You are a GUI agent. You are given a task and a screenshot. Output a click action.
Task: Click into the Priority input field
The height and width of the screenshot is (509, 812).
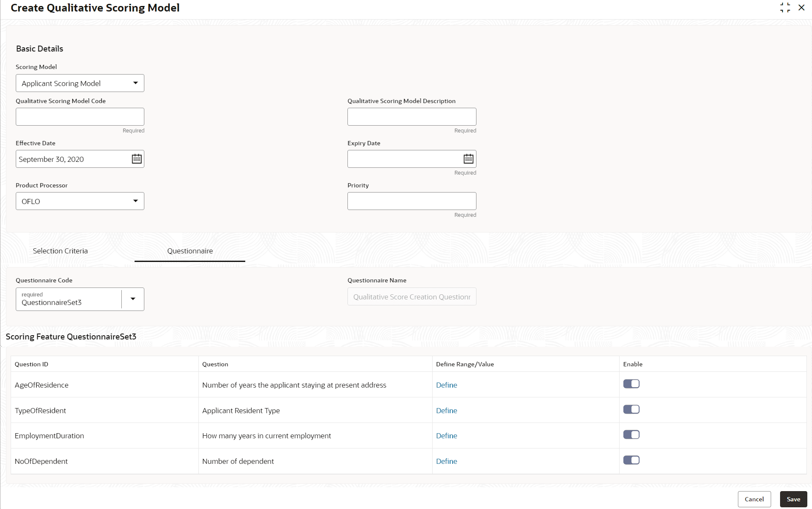pos(412,201)
